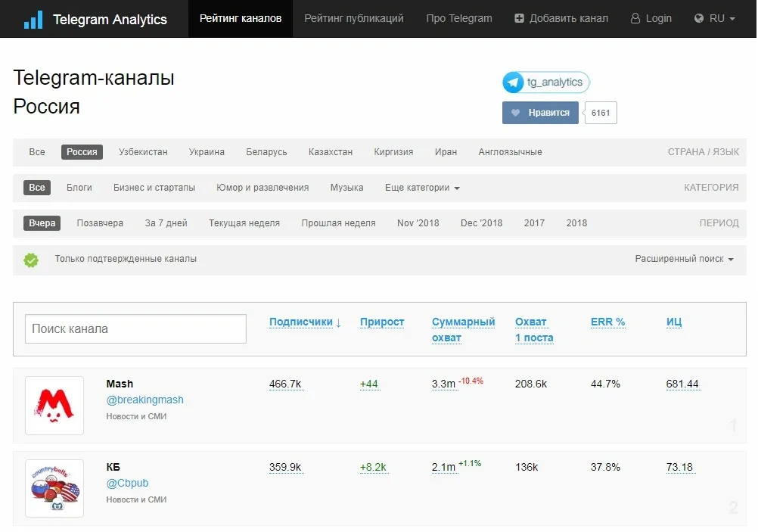Viewport: 758px width, 532px height.
Task: Sort by Суммарный охват column
Action: (x=463, y=330)
